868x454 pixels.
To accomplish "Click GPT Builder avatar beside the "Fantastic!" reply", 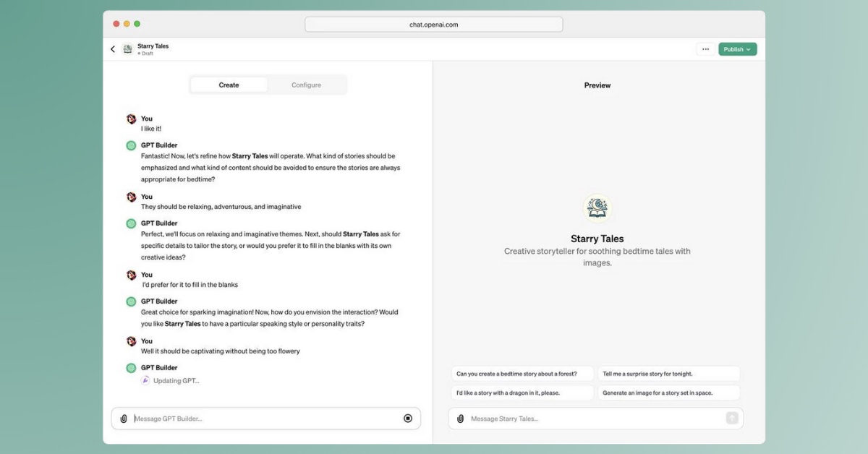I will (x=131, y=145).
